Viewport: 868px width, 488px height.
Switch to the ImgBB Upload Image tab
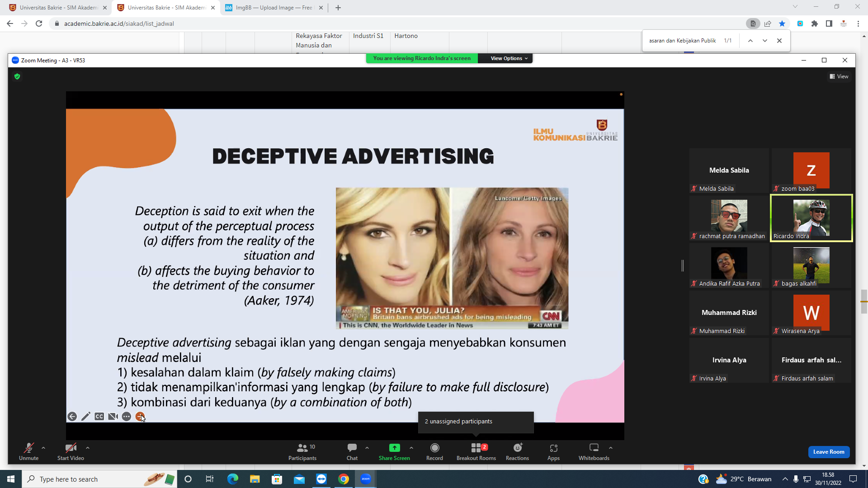(x=274, y=8)
